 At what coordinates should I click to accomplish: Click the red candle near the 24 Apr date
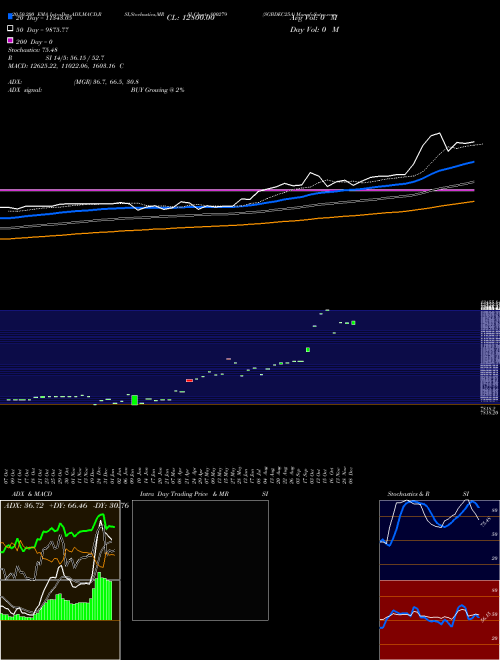tap(189, 381)
